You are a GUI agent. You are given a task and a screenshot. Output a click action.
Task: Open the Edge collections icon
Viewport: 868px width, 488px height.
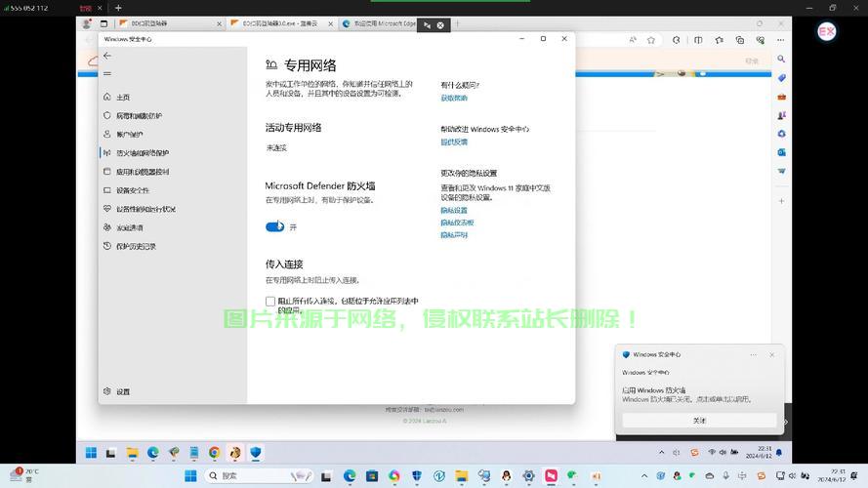[x=739, y=40]
